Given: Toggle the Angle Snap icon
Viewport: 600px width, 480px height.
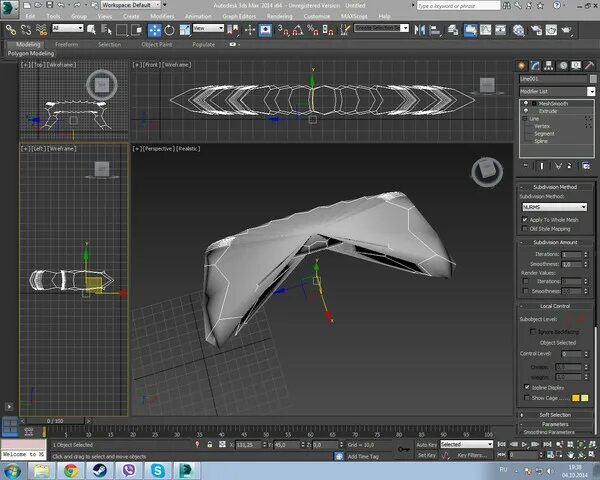Looking at the screenshot, I should pyautogui.click(x=298, y=30).
